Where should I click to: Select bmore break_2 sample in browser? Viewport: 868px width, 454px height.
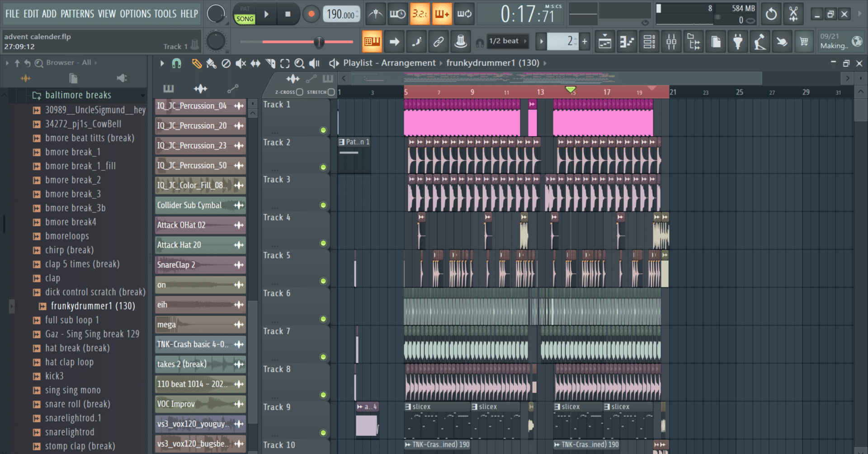point(73,180)
